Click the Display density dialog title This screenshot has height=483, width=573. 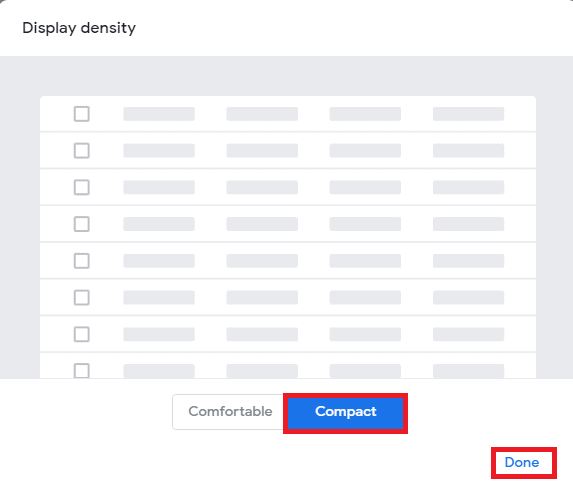(x=79, y=28)
